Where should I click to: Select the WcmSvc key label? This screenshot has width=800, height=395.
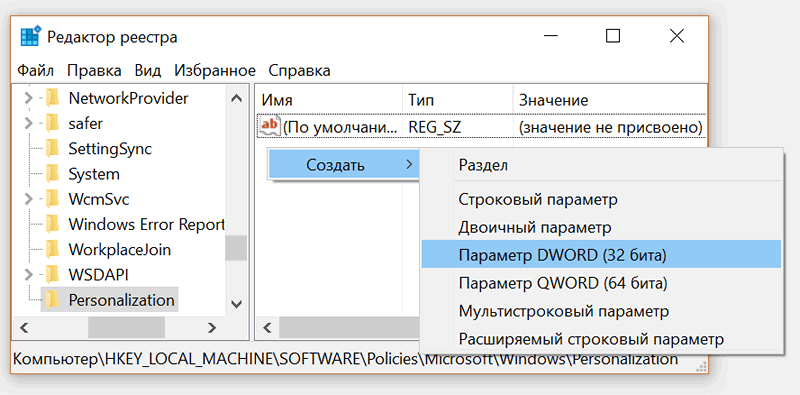[98, 199]
